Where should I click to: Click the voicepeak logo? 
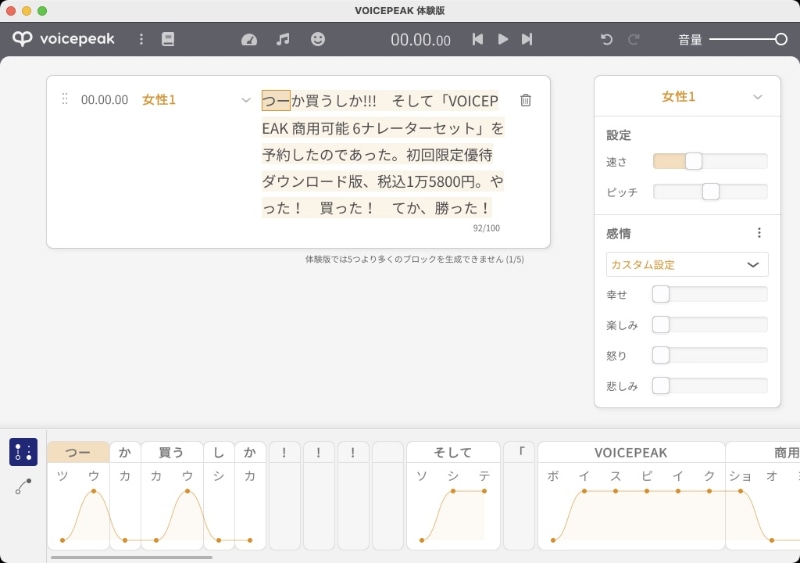(x=63, y=39)
